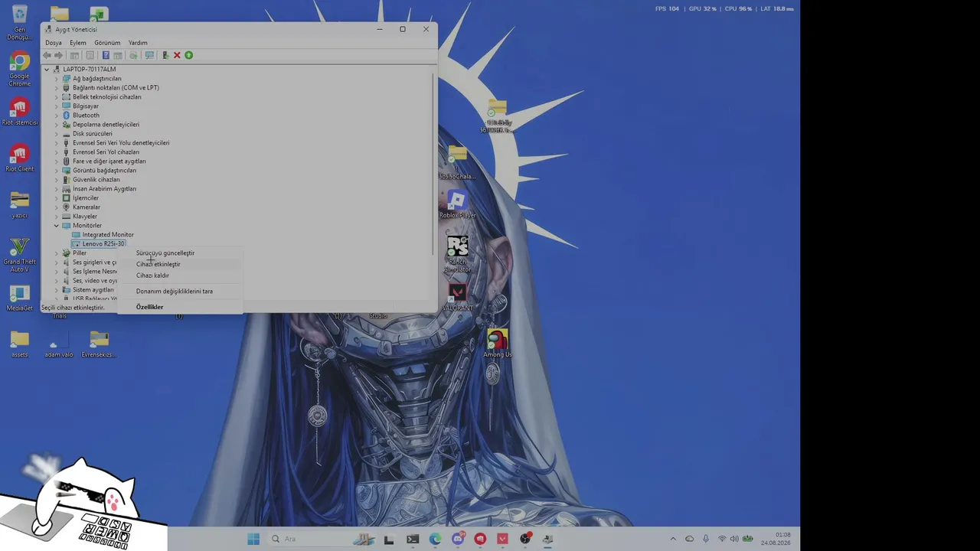The width and height of the screenshot is (980, 551).
Task: Open OBS Studio from the taskbar
Action: coord(525,539)
